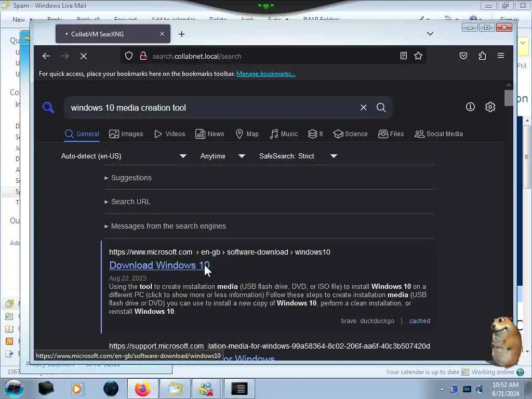The height and width of the screenshot is (399, 532).
Task: Switch to Social Media search category
Action: [438, 134]
